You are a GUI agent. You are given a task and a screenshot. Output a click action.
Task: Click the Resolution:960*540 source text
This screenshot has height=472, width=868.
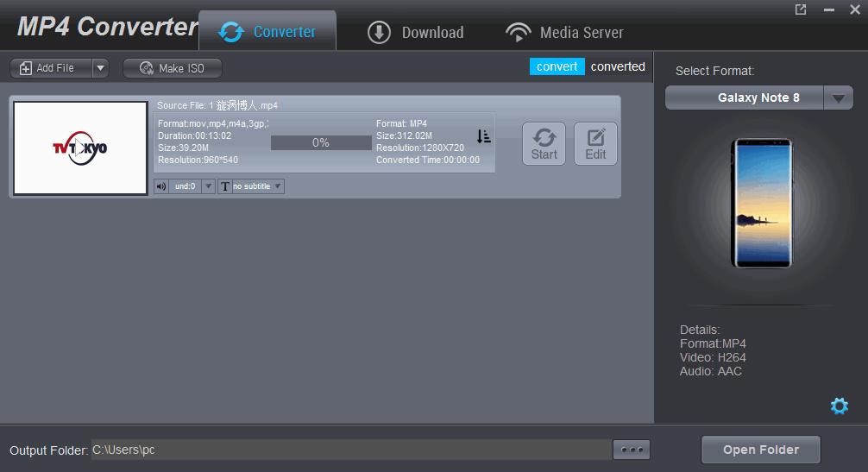click(198, 160)
